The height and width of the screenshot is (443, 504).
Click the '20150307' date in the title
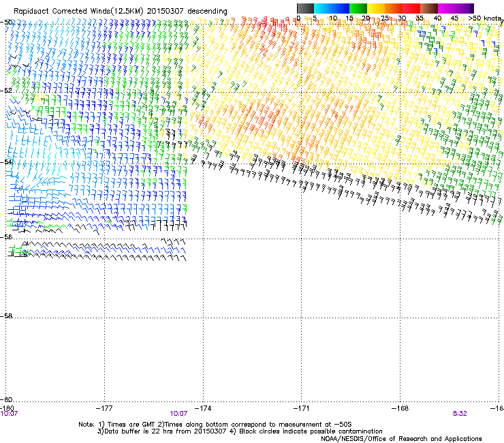point(166,12)
